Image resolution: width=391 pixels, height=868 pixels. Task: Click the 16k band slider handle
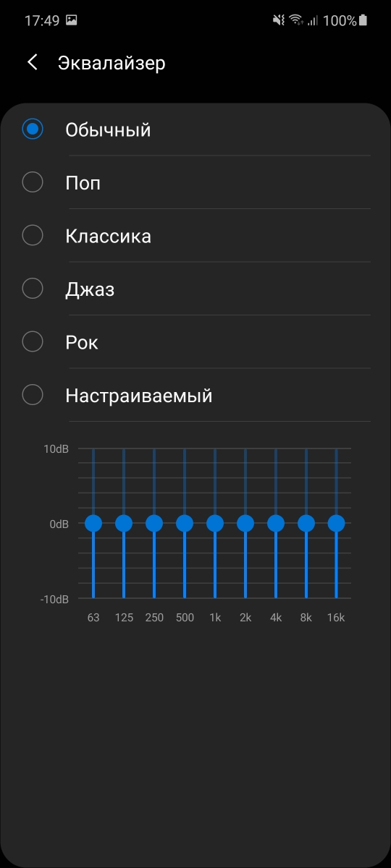click(x=336, y=523)
